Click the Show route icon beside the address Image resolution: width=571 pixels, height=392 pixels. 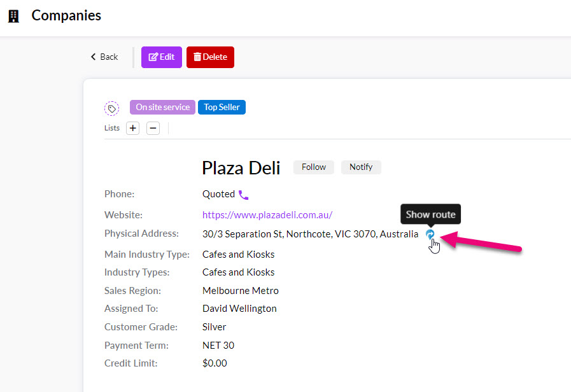click(x=430, y=234)
